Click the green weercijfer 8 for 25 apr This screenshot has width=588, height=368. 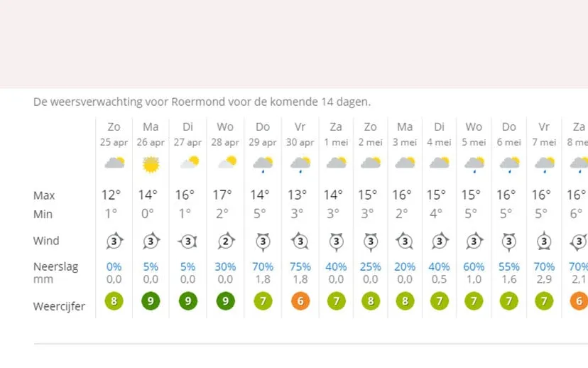coord(114,302)
